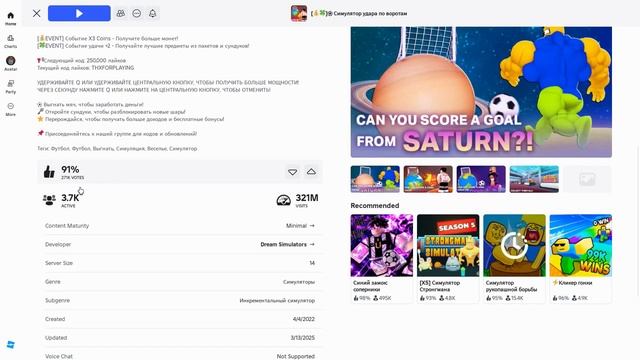Click the blue Play button
640x360 pixels.
[x=79, y=13]
